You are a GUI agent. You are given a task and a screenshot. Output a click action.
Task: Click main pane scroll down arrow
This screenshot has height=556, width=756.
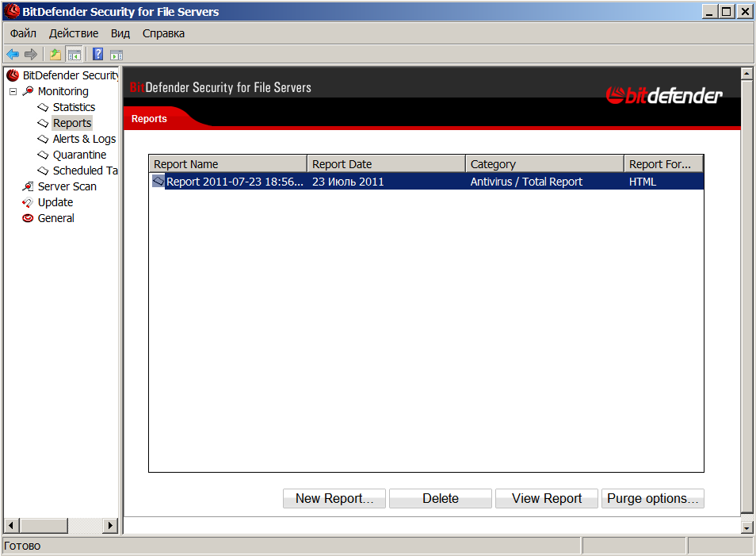point(746,528)
